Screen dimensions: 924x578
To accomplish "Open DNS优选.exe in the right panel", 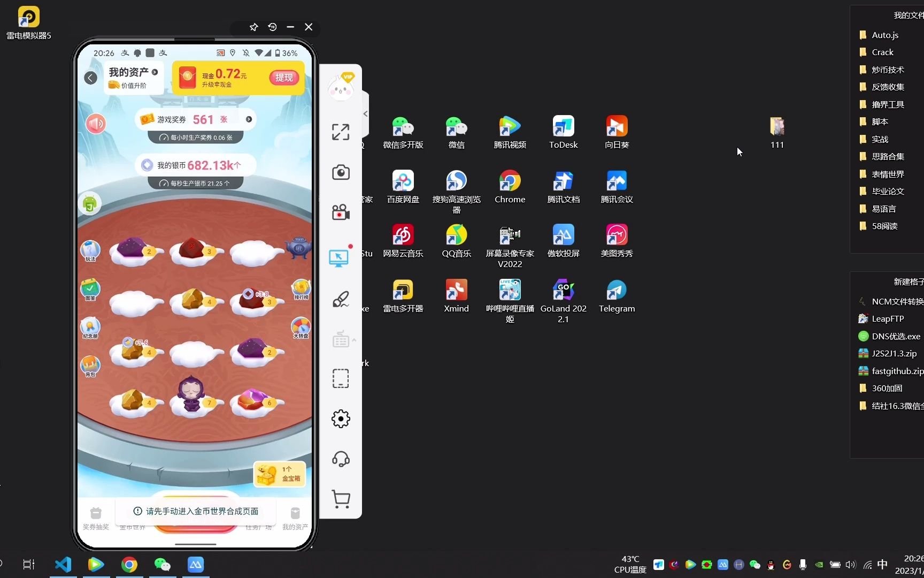I will point(889,336).
